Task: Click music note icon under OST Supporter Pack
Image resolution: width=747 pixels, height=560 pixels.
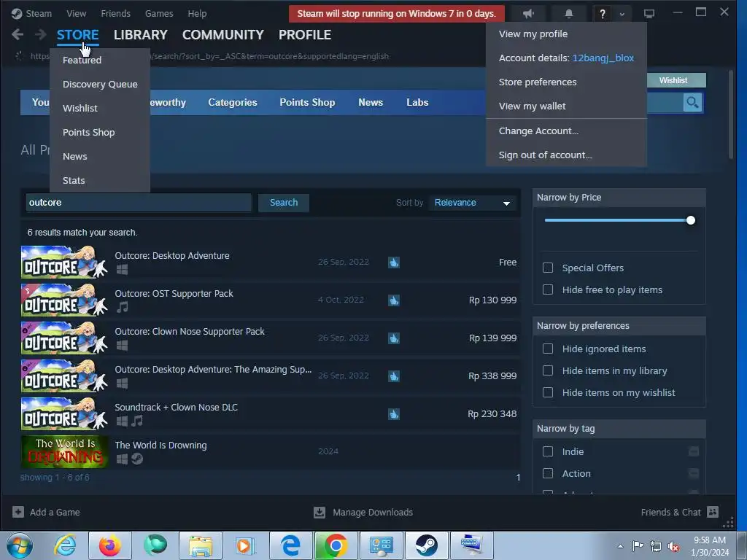Action: 122,307
